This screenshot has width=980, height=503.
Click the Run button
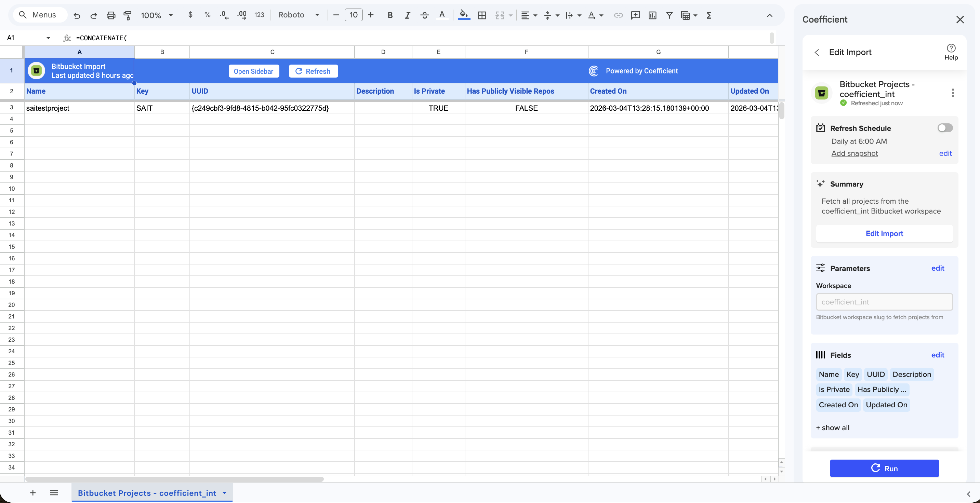tap(884, 468)
